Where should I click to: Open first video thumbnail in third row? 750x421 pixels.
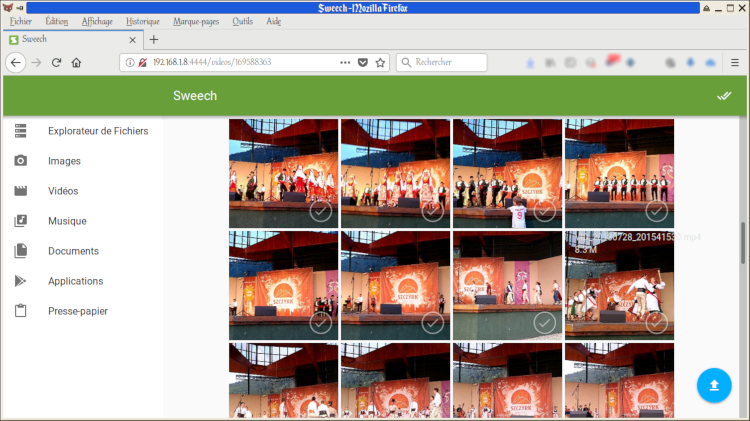pyautogui.click(x=283, y=380)
